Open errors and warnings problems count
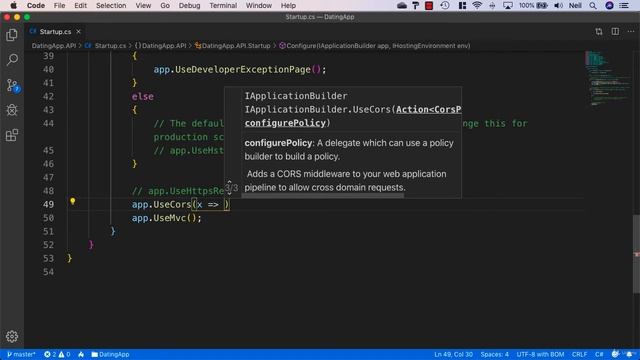This screenshot has width=640, height=360. (57, 354)
